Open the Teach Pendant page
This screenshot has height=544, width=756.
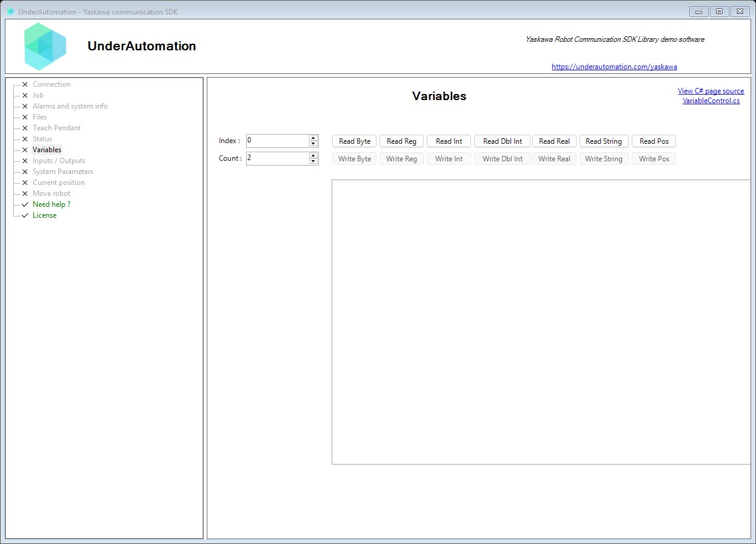click(x=56, y=128)
